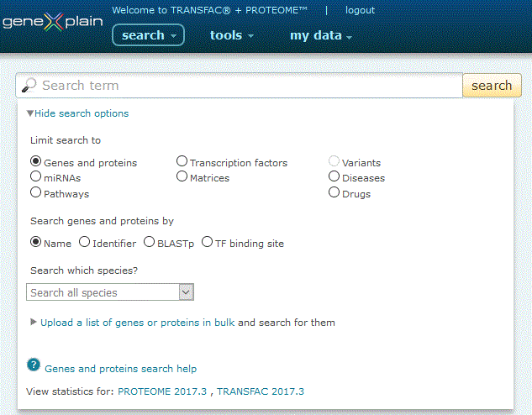This screenshot has width=532, height=415.
Task: Open Genes and proteins search help
Action: [x=120, y=369]
